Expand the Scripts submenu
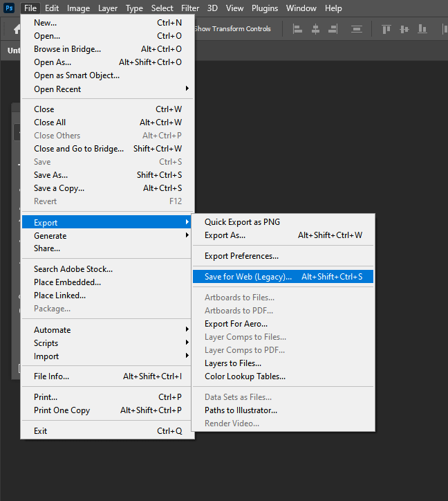 click(108, 343)
